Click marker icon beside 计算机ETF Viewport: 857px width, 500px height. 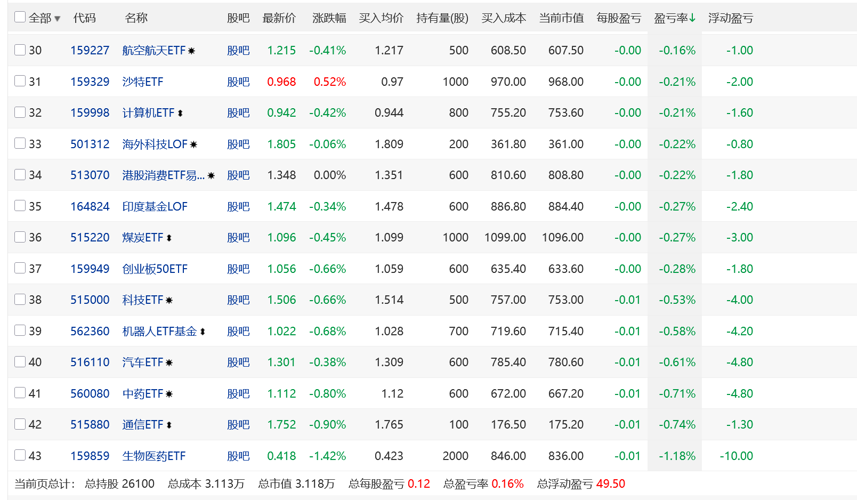[180, 113]
